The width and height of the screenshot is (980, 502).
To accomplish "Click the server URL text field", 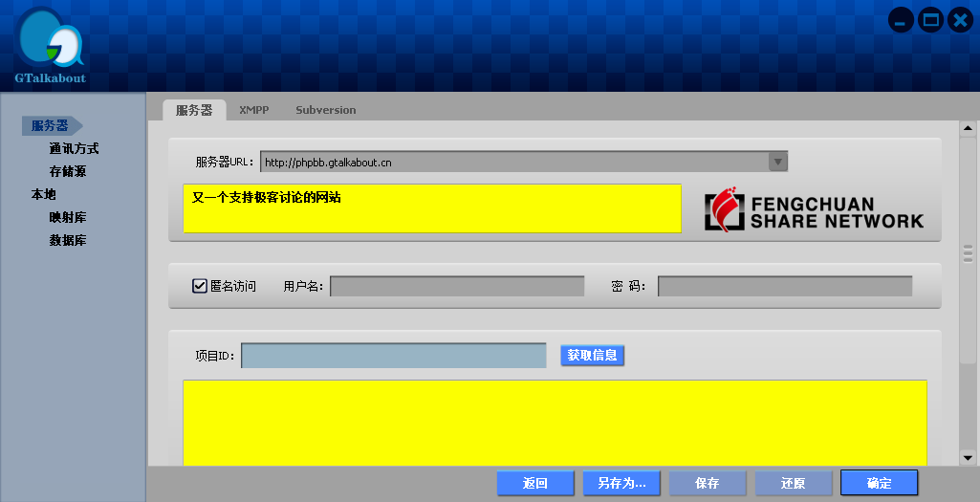I will [514, 162].
